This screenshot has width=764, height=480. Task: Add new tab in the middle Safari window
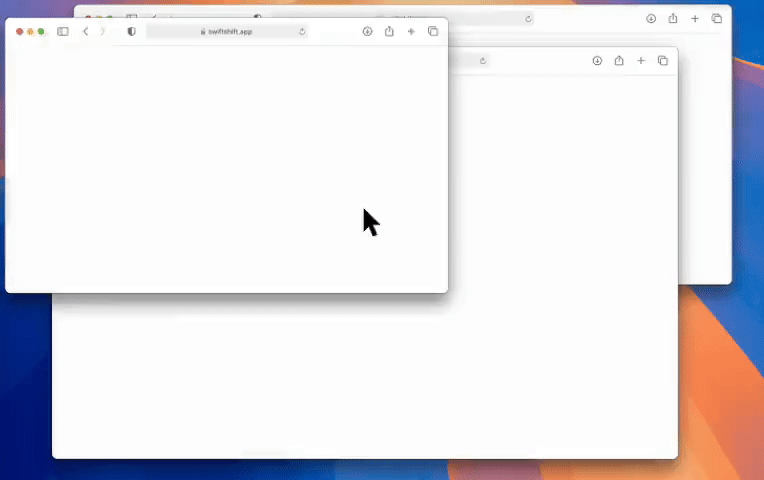pos(641,61)
